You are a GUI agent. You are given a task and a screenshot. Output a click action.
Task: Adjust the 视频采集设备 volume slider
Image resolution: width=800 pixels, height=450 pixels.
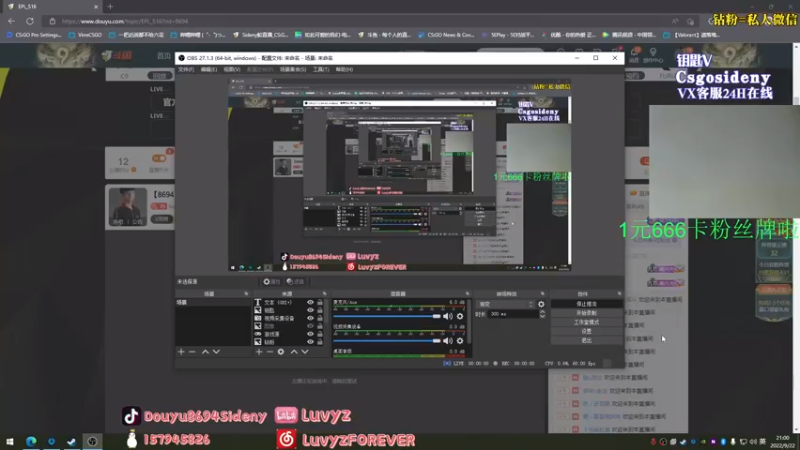tap(387, 340)
